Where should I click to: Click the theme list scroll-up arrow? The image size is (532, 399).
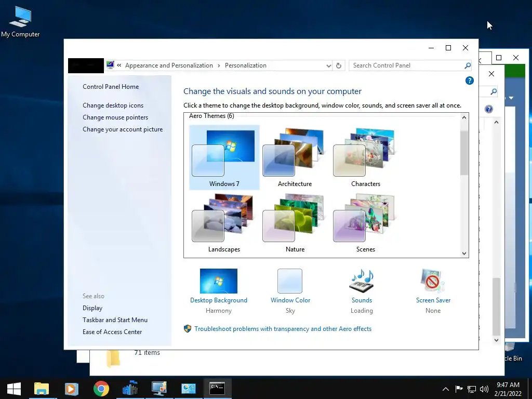pos(464,117)
